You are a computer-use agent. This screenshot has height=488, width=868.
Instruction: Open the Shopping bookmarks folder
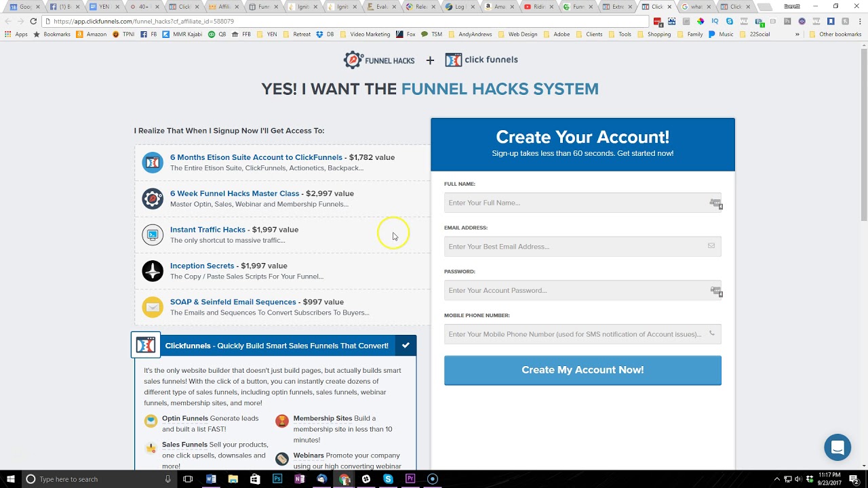click(x=654, y=34)
